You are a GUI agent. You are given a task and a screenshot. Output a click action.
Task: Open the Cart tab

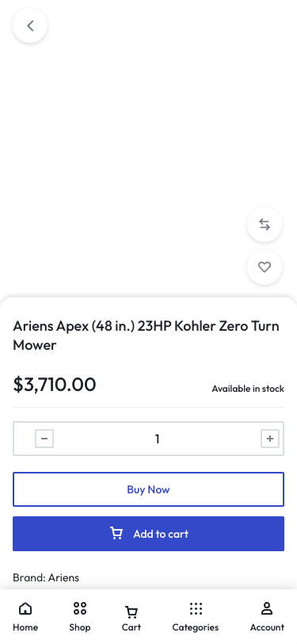(131, 616)
